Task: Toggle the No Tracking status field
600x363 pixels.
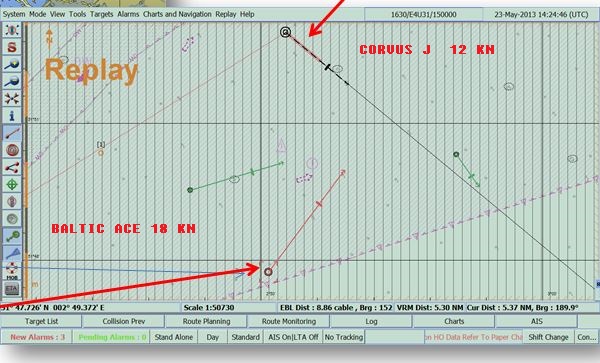Action: 344,337
